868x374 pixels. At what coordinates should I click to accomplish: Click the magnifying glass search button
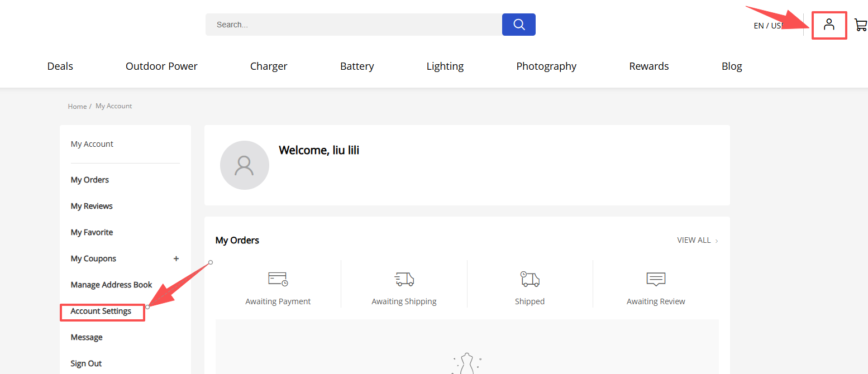point(518,25)
